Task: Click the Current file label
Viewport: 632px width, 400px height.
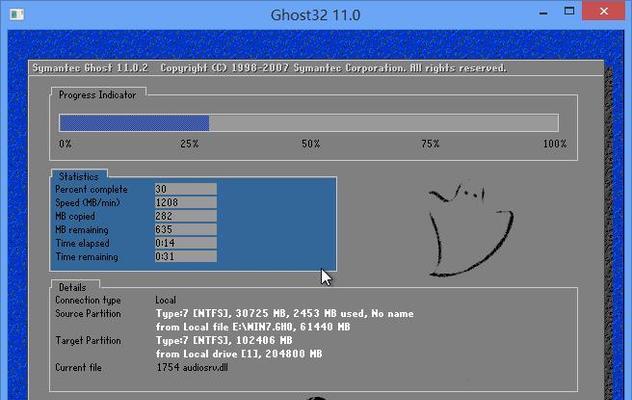Action: [x=78, y=368]
